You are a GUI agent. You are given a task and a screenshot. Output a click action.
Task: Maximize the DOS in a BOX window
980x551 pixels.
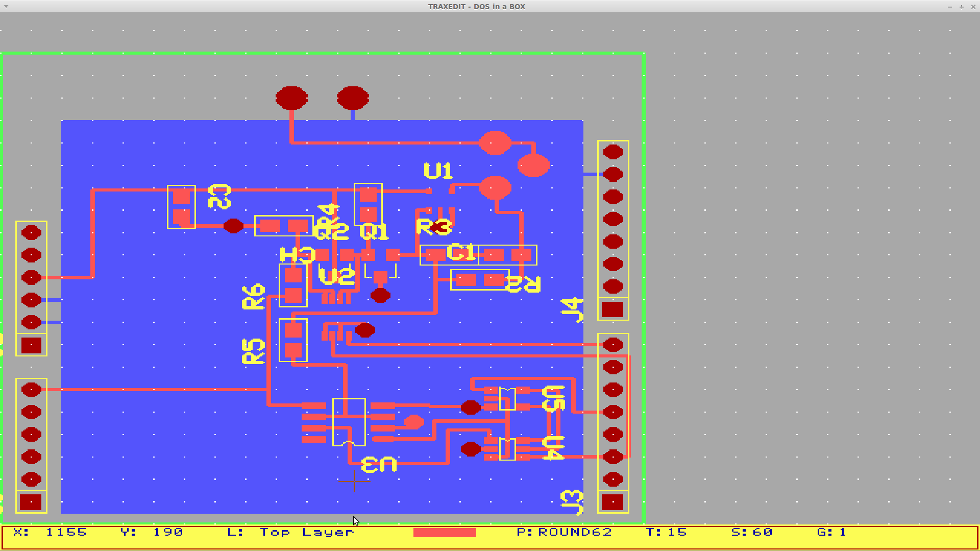click(x=962, y=7)
